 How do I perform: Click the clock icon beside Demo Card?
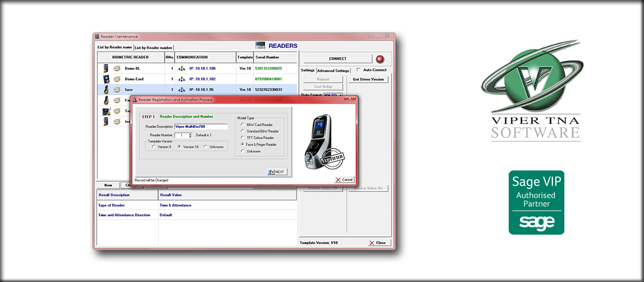pos(116,79)
